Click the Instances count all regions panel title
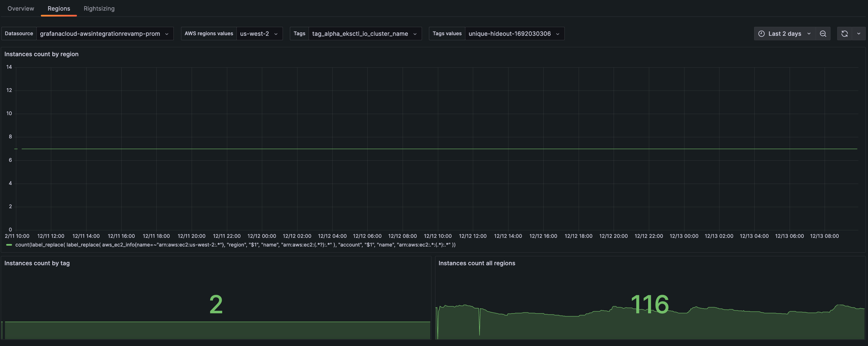The height and width of the screenshot is (346, 868). pos(477,263)
